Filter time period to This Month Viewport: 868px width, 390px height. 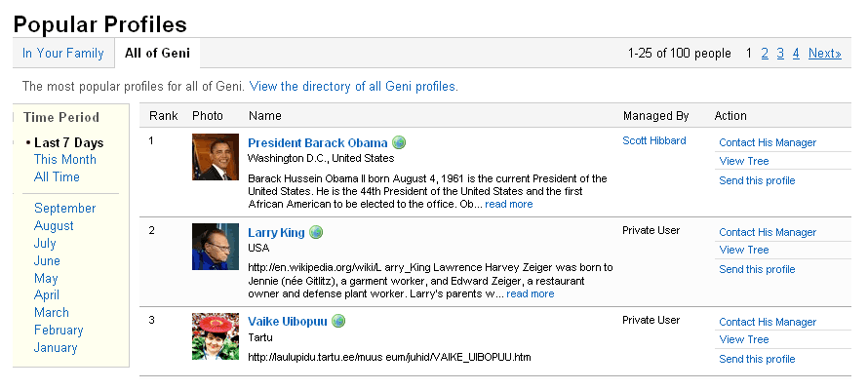point(64,160)
